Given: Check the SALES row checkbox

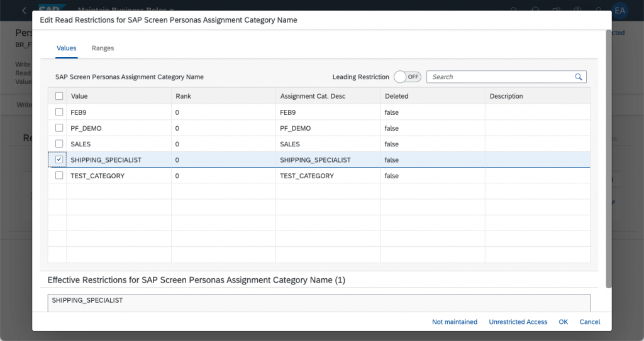Looking at the screenshot, I should [x=59, y=144].
